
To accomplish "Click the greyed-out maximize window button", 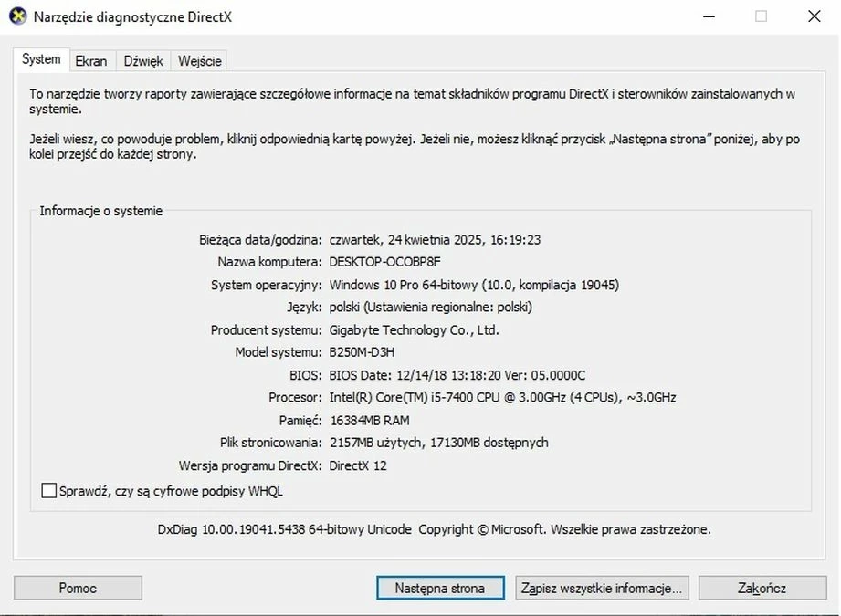I will point(761,16).
